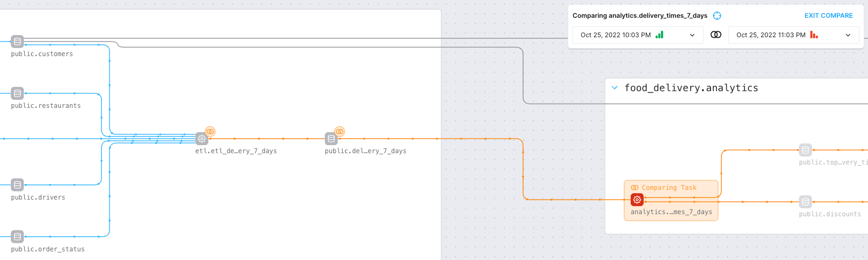Click the public.order_status dataset node icon
The height and width of the screenshot is (260, 868).
tap(17, 237)
